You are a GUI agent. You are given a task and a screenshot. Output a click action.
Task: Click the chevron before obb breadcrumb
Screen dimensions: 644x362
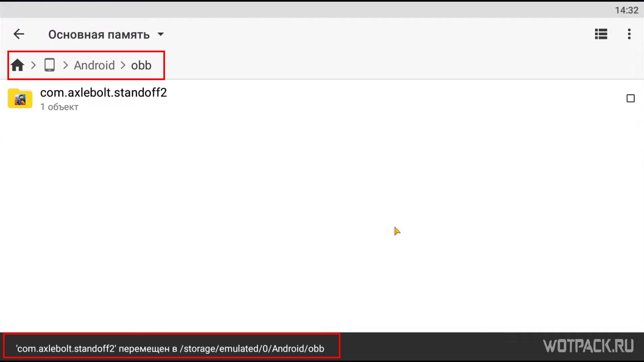pos(123,65)
